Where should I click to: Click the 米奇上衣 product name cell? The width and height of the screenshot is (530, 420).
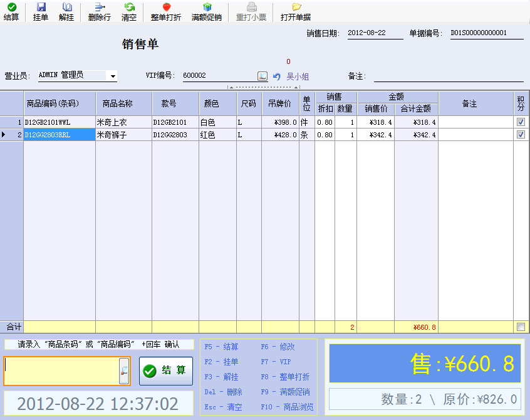(123, 122)
